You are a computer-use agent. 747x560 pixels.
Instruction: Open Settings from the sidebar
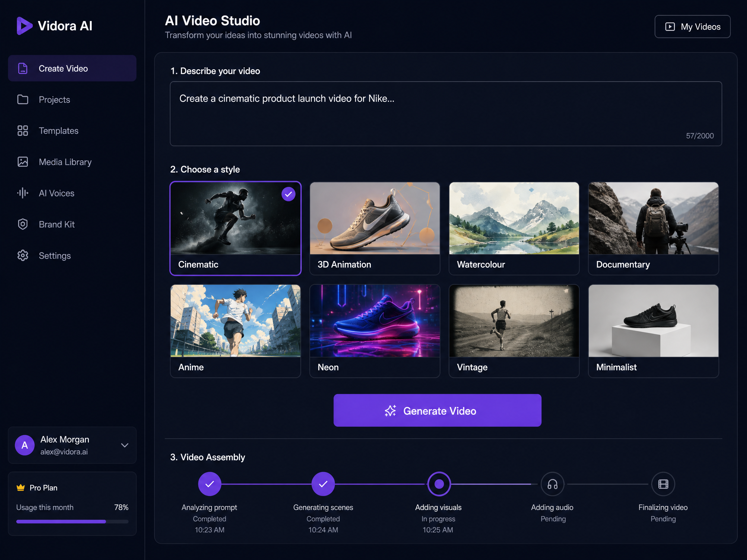coord(72,256)
